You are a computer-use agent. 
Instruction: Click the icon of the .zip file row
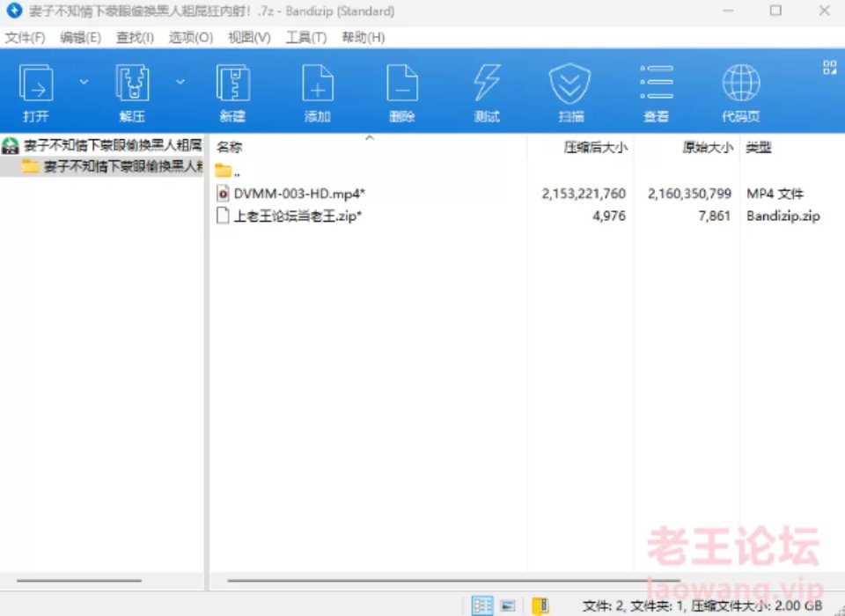(x=223, y=216)
